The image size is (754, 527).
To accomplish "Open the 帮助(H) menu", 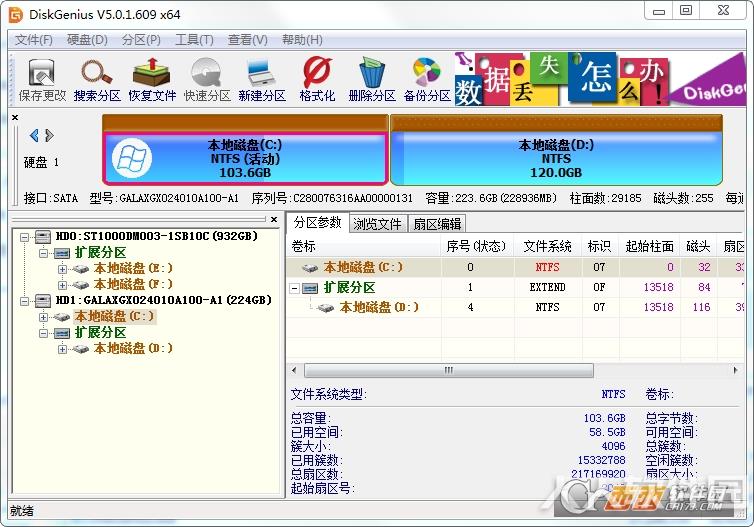I will click(x=302, y=40).
